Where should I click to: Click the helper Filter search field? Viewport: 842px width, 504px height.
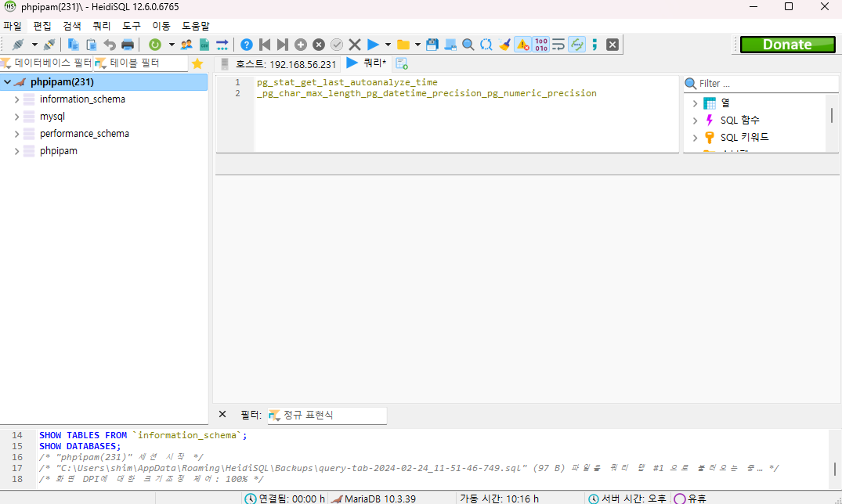[761, 84]
